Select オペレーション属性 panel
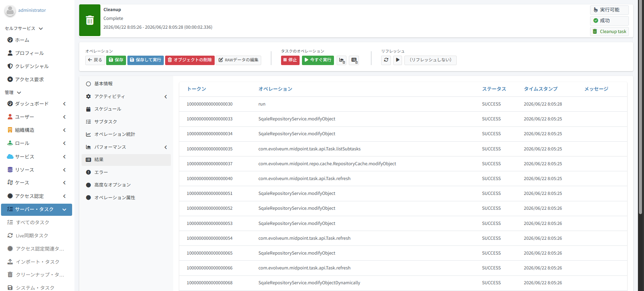Image resolution: width=644 pixels, height=291 pixels. tap(126, 198)
